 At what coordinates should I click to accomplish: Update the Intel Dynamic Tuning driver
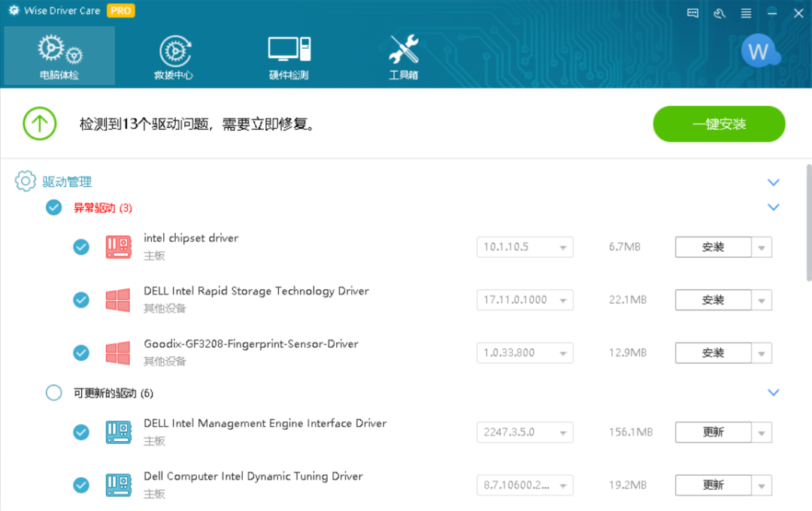coord(713,485)
